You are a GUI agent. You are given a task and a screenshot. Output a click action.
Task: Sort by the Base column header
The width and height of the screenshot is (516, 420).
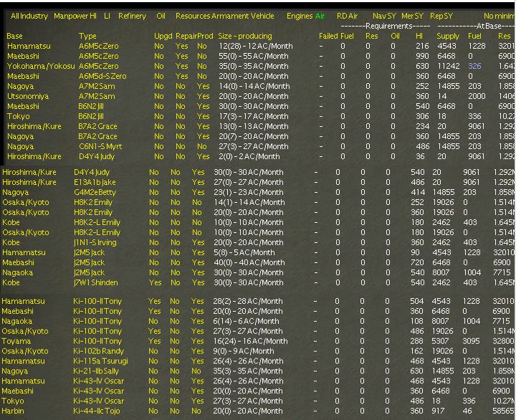tap(15, 36)
